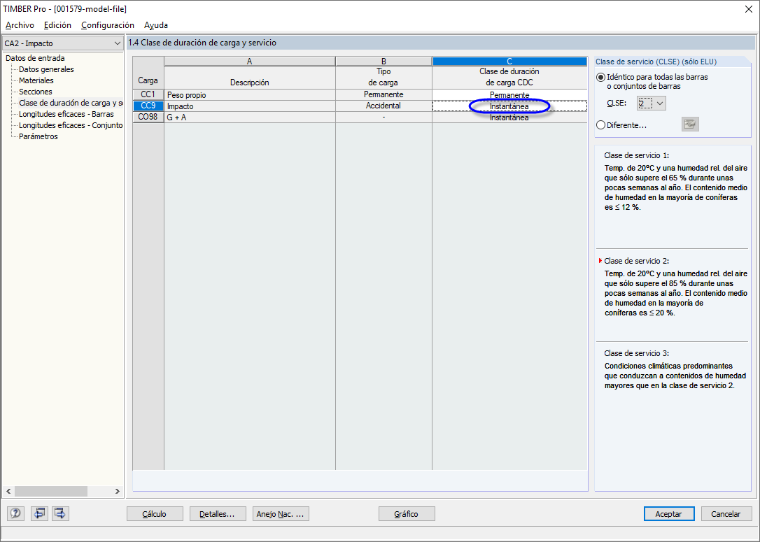Select the 'Diferente...' radio option

pyautogui.click(x=601, y=125)
